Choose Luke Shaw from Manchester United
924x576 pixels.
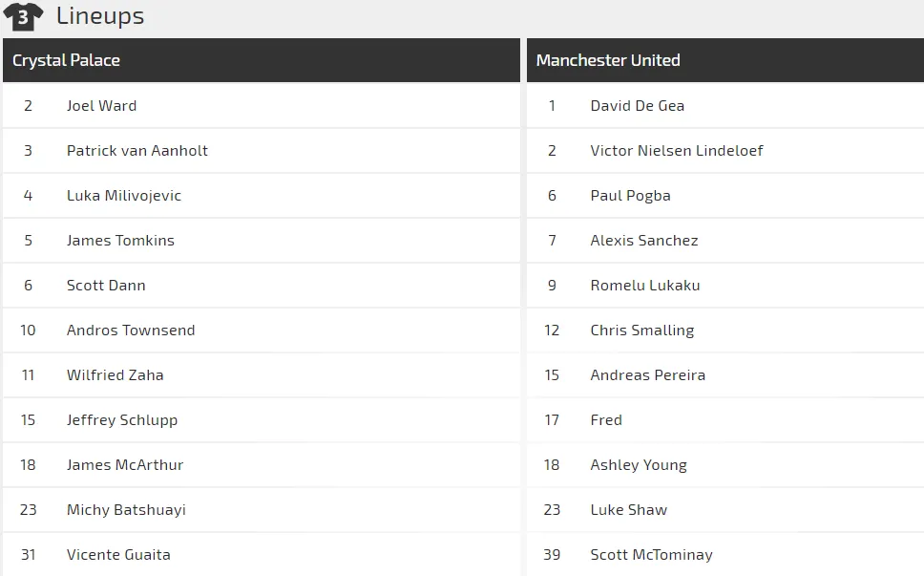click(628, 510)
